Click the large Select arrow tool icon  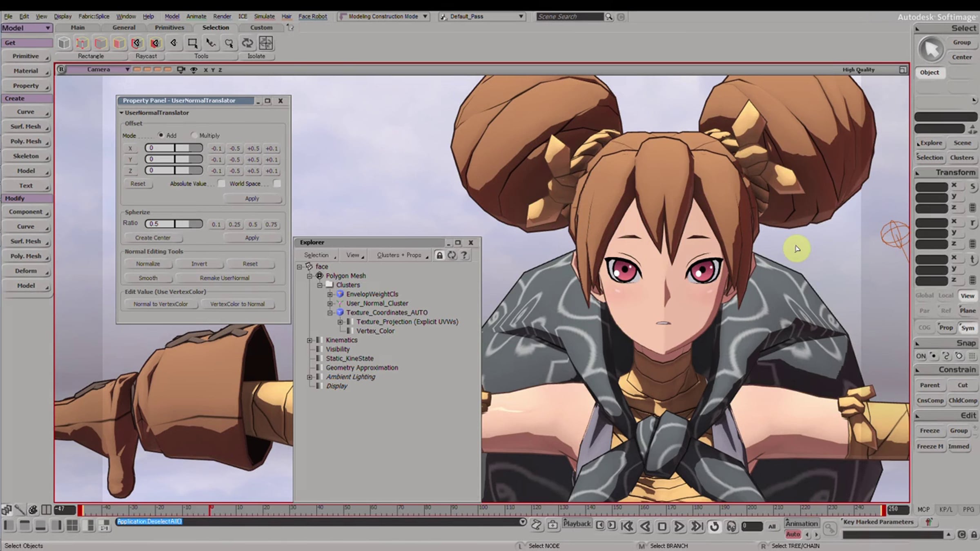coord(931,50)
